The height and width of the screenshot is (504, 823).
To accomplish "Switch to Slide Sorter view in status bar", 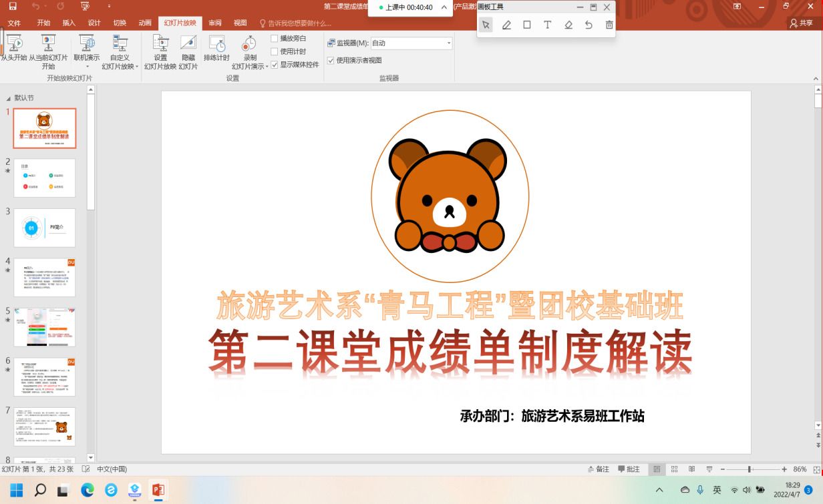I will point(675,469).
